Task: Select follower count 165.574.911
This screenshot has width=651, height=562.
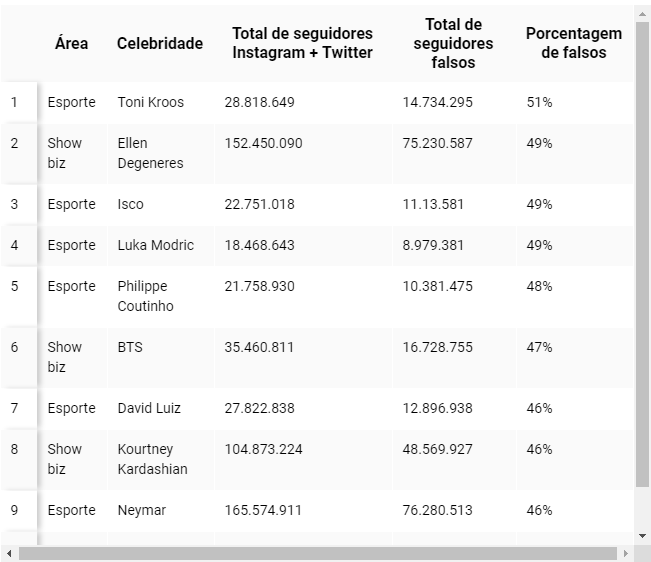Action: [x=263, y=510]
